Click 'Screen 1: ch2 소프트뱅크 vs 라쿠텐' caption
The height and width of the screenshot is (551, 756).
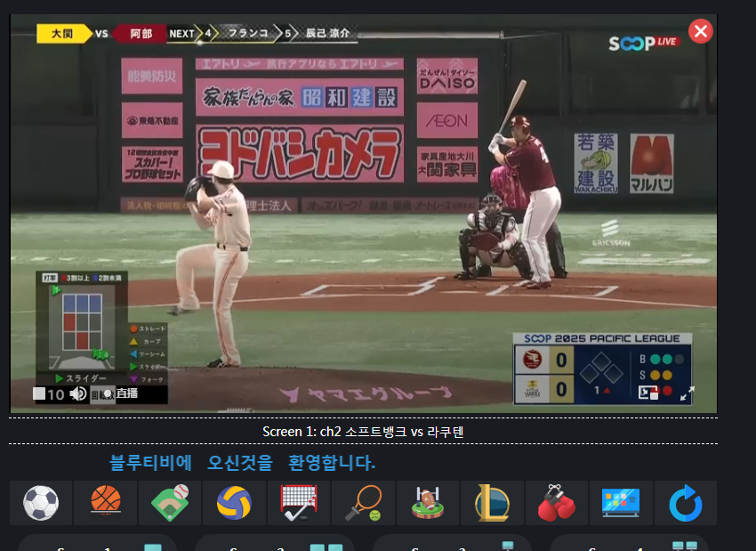click(363, 432)
